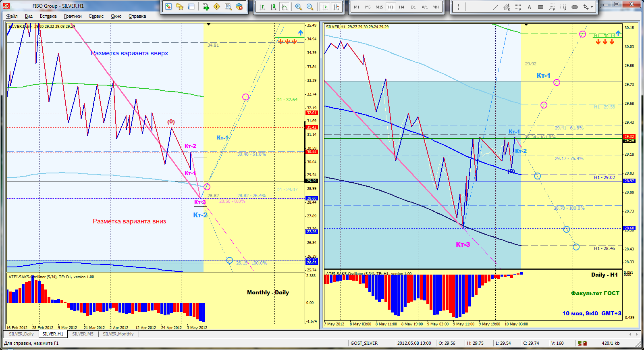
Task: Open the Файл menu
Action: [x=12, y=16]
